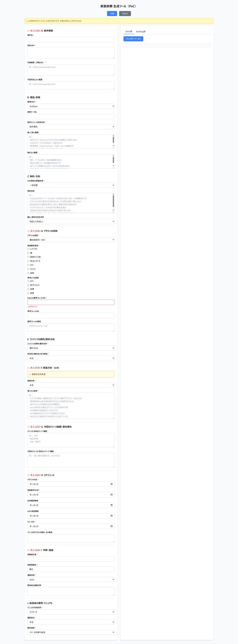Viewport: 238px width, 644px height.
Task: Check the 見出しサイズ option
Action: coord(28,261)
